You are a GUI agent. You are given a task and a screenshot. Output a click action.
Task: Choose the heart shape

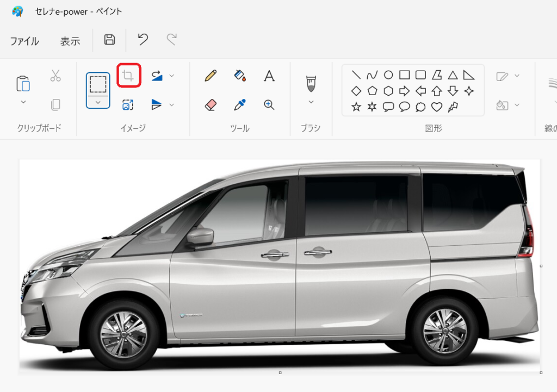436,107
